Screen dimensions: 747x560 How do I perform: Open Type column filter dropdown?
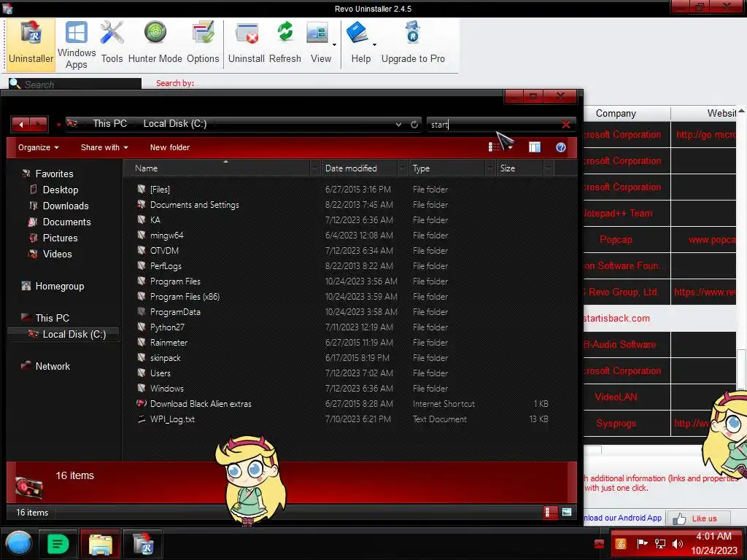click(490, 168)
